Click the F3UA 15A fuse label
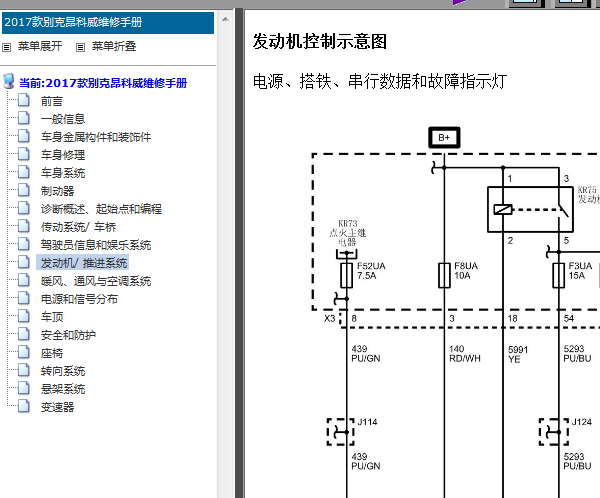The width and height of the screenshot is (600, 498). pos(580,271)
